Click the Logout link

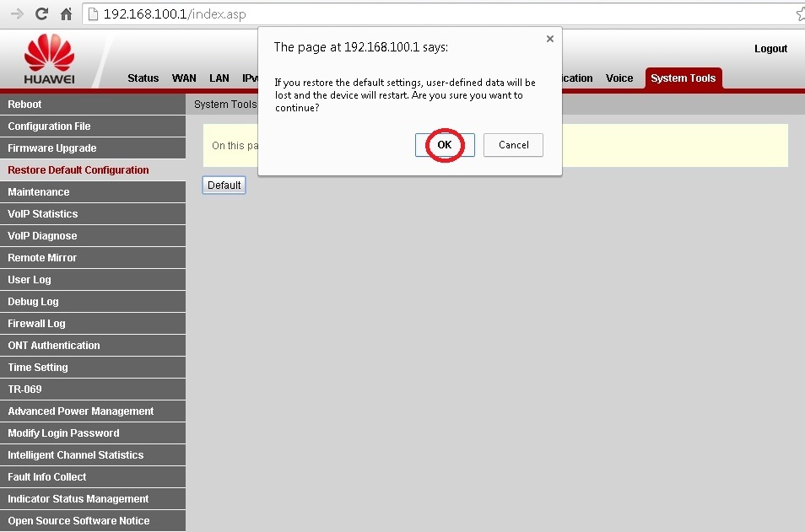pos(770,49)
